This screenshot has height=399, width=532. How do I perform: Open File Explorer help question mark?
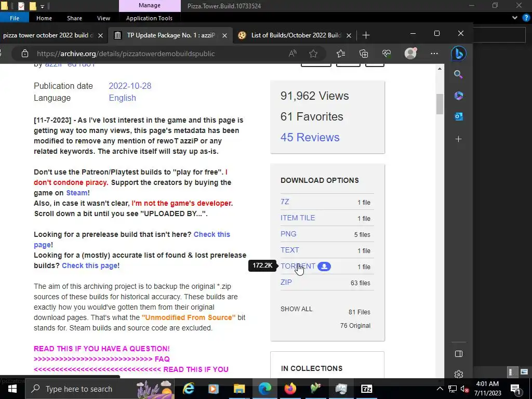[526, 18]
